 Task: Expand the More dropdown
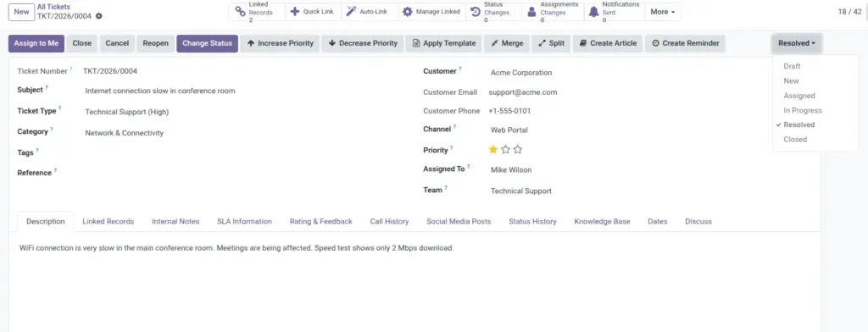point(663,12)
